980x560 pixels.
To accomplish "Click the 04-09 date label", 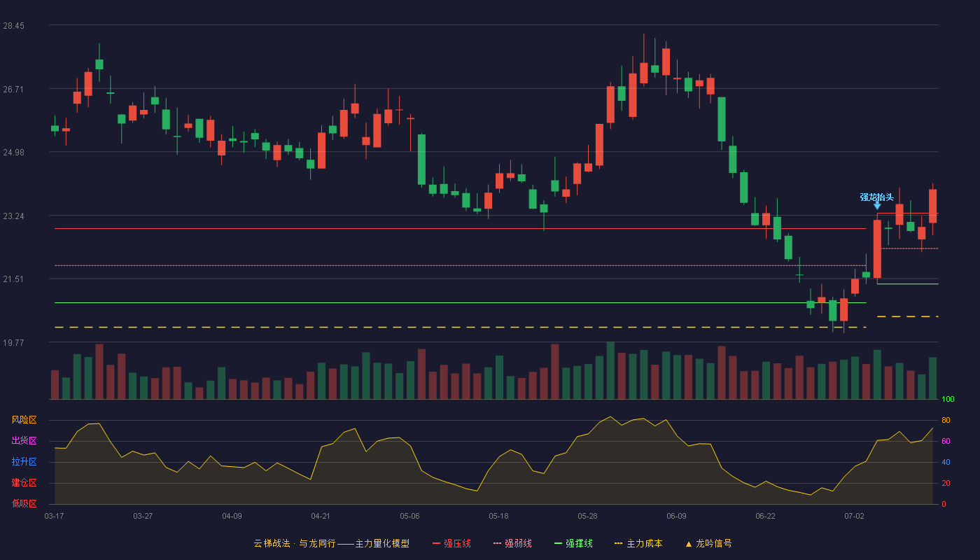I will pyautogui.click(x=232, y=516).
